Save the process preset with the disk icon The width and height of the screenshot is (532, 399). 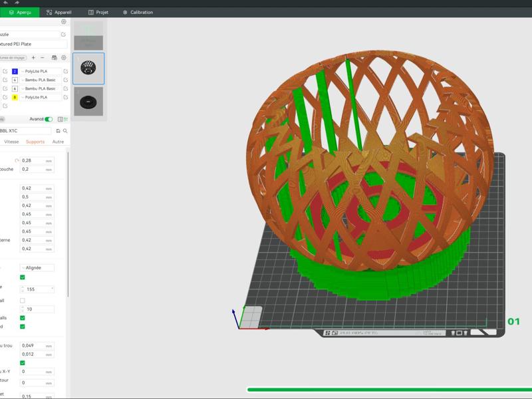pos(58,131)
